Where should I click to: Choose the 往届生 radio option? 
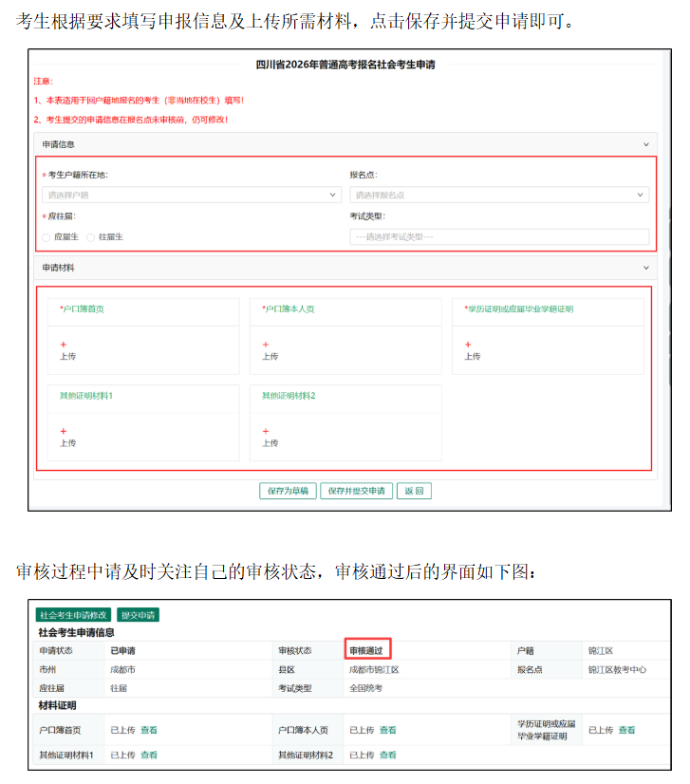click(91, 237)
